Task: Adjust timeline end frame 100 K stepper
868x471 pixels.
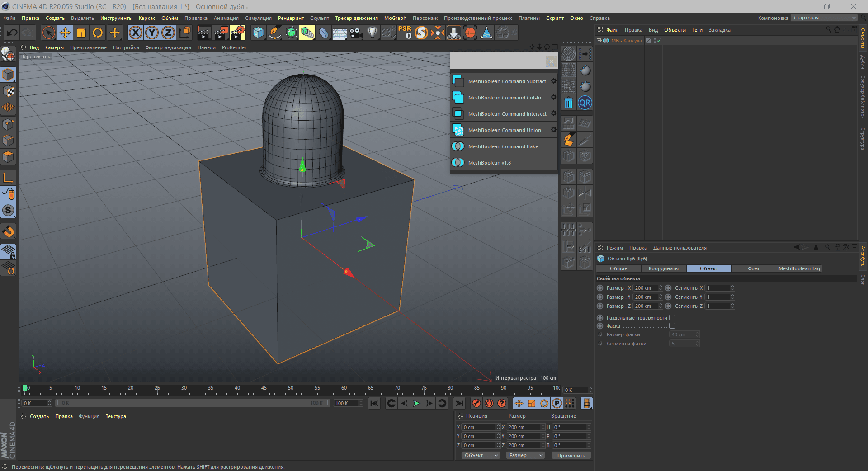Action: pos(361,403)
